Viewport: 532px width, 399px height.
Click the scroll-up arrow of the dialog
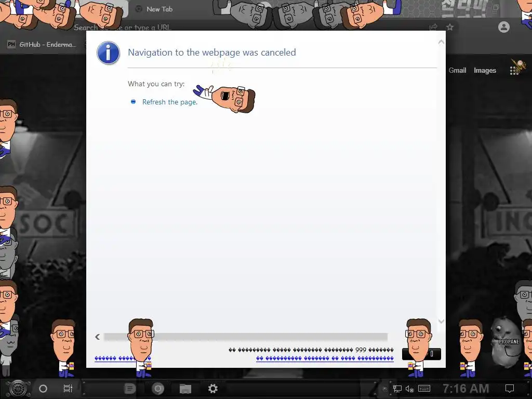coord(441,43)
